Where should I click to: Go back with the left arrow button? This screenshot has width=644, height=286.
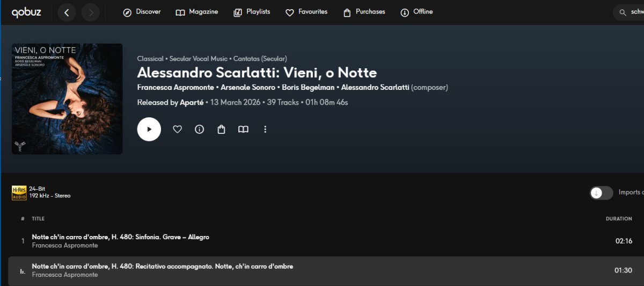click(x=67, y=12)
